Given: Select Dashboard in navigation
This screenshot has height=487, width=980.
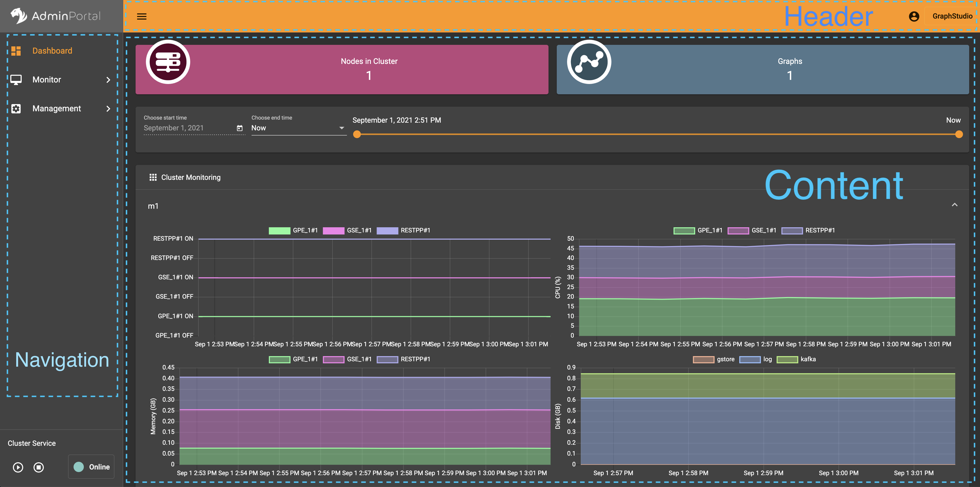Looking at the screenshot, I should click(x=52, y=51).
